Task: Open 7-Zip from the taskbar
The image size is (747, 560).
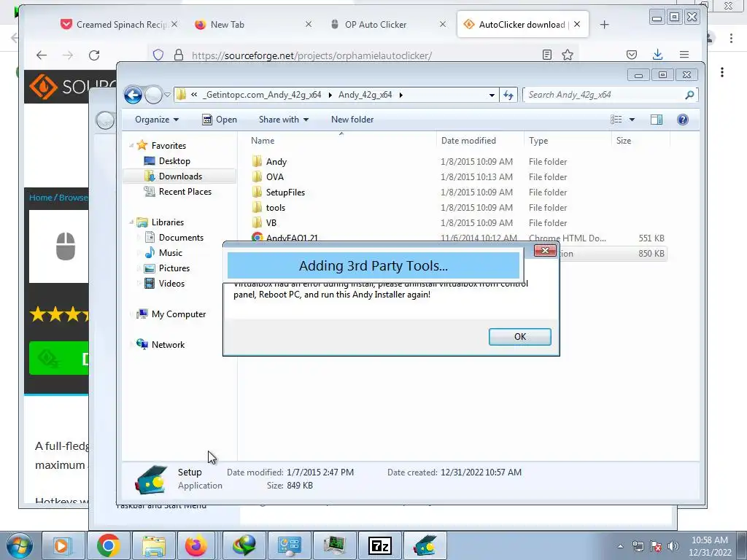Action: point(380,545)
